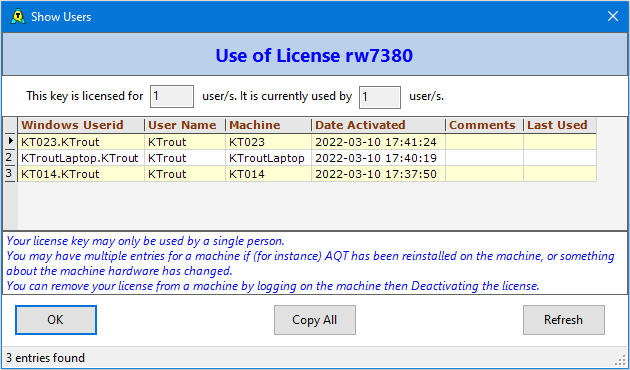This screenshot has width=630, height=370.
Task: Click the Date Activated column header
Action: click(x=378, y=125)
